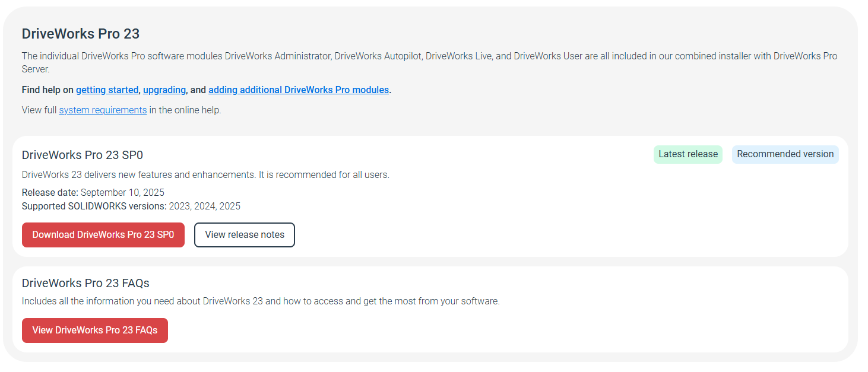The height and width of the screenshot is (372, 868).
Task: Select the Supported SOLIDWORKS versions line
Action: coord(86,206)
